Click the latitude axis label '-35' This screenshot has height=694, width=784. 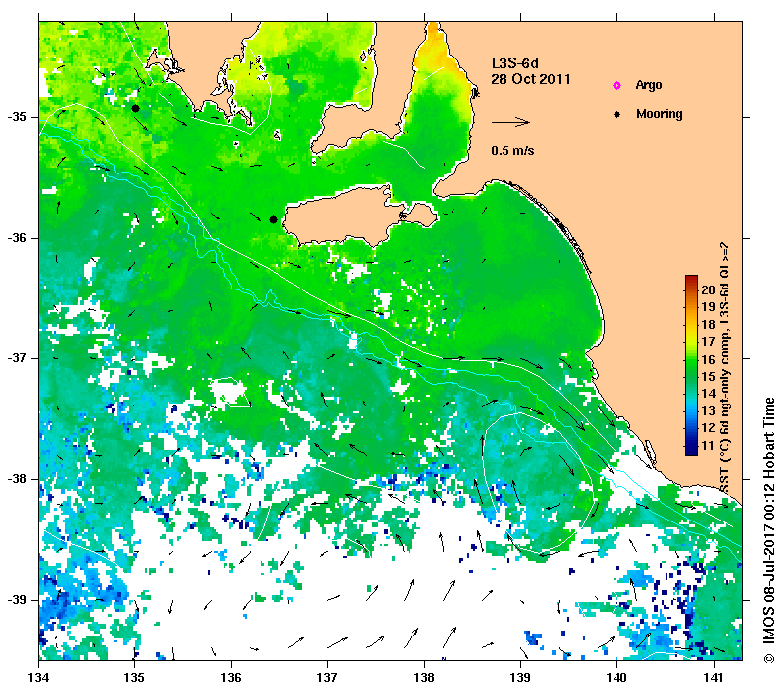point(17,117)
